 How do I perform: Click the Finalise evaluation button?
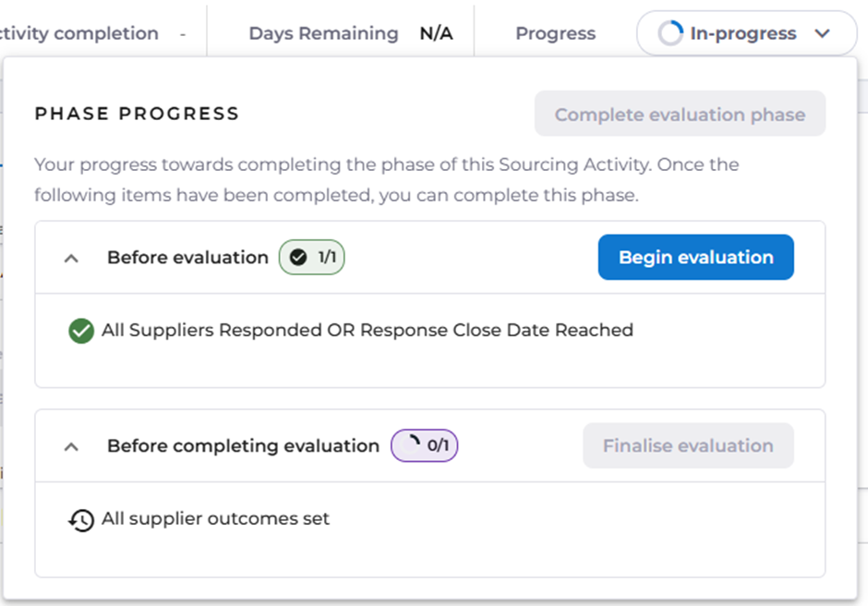click(688, 446)
